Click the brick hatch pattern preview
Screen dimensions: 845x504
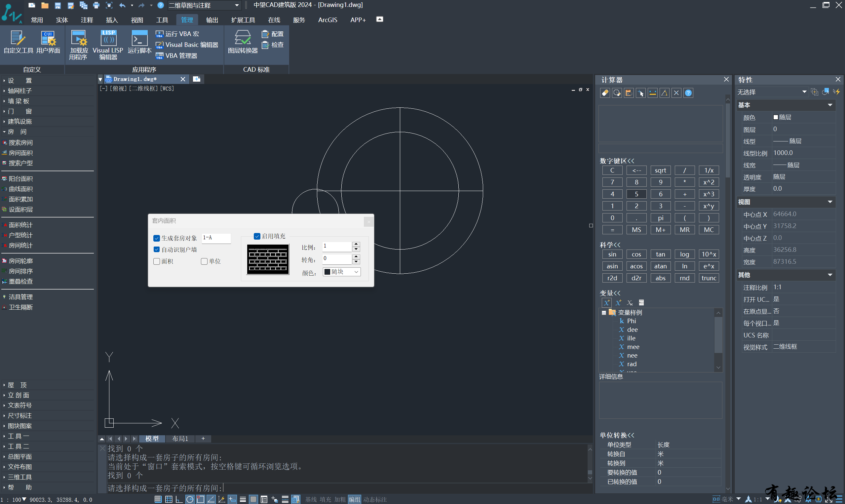(268, 260)
